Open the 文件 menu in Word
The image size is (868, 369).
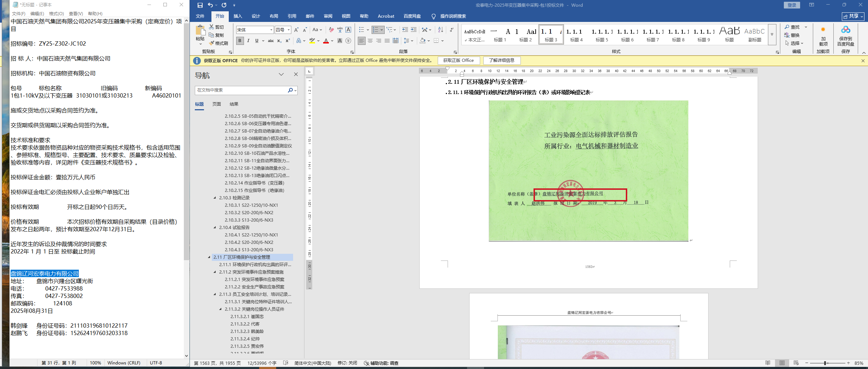(x=200, y=16)
